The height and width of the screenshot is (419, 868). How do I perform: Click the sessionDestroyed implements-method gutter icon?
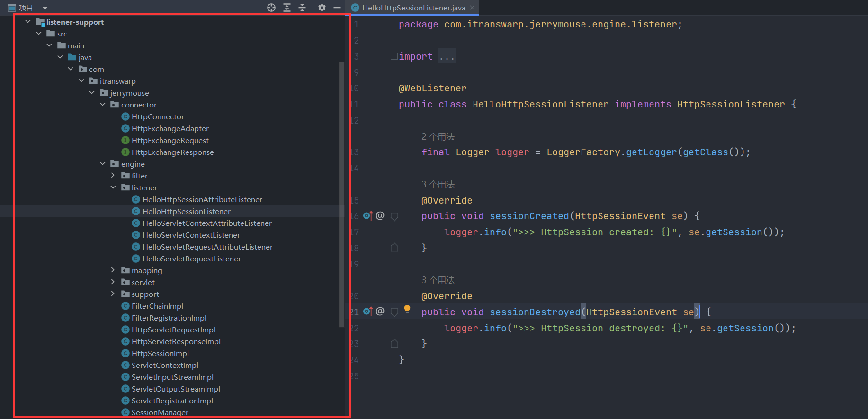point(368,312)
